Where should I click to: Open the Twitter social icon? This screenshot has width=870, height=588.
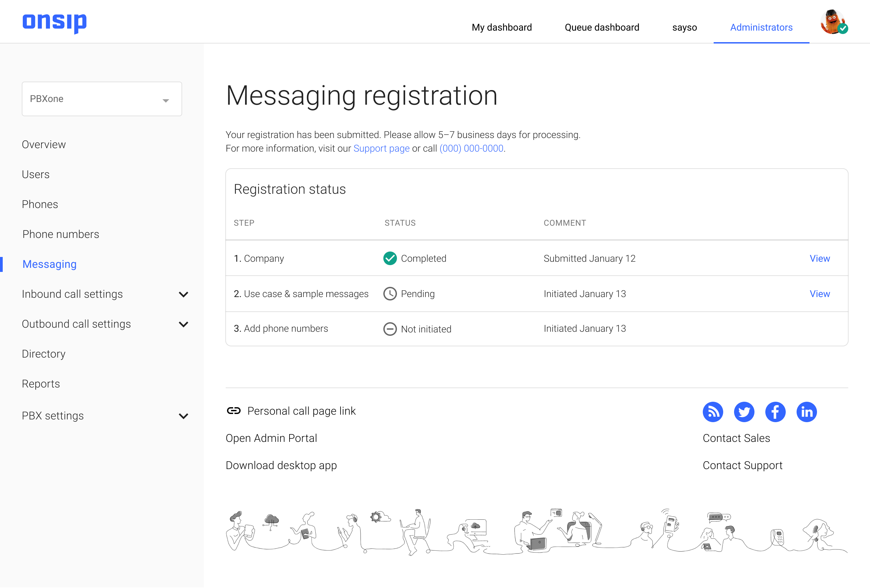pyautogui.click(x=744, y=412)
